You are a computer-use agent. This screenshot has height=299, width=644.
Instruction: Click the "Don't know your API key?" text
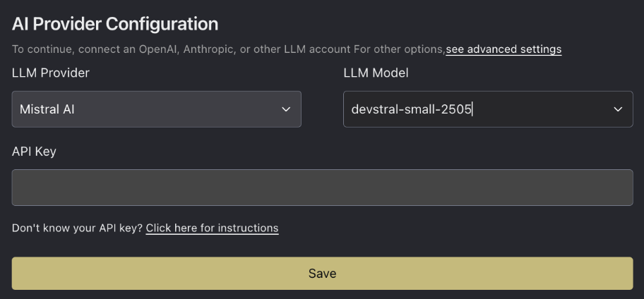point(77,228)
